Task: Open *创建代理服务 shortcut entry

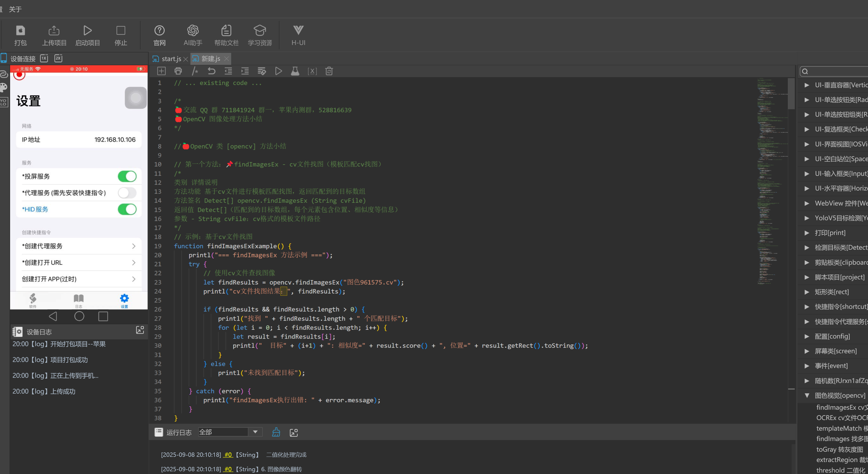Action: [x=79, y=246]
